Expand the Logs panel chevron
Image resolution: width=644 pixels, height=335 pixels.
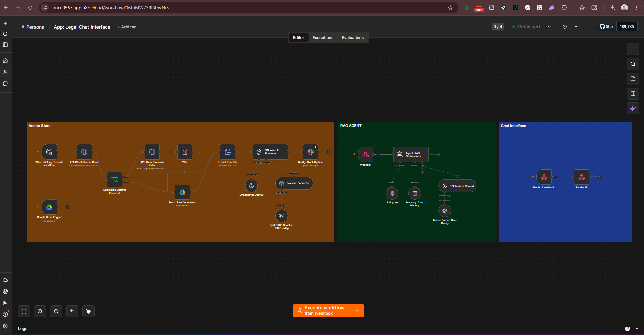pyautogui.click(x=637, y=329)
